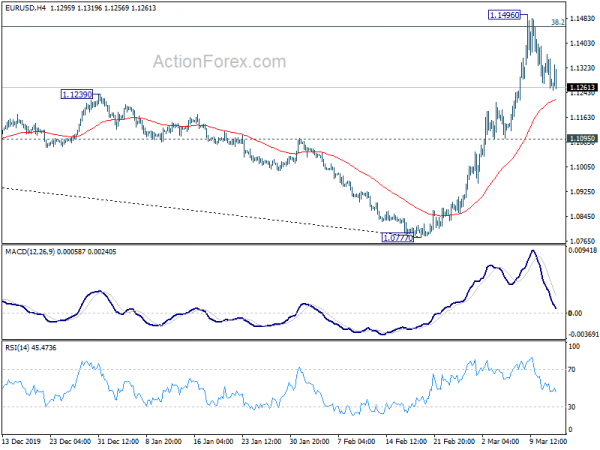Image resolution: width=600 pixels, height=450 pixels.
Task: Click the 14 Feb 12:00 time label
Action: [x=406, y=441]
